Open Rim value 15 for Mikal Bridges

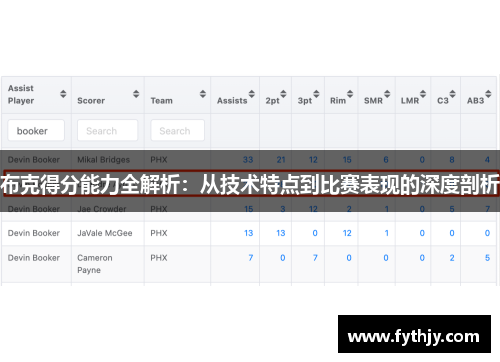347,160
